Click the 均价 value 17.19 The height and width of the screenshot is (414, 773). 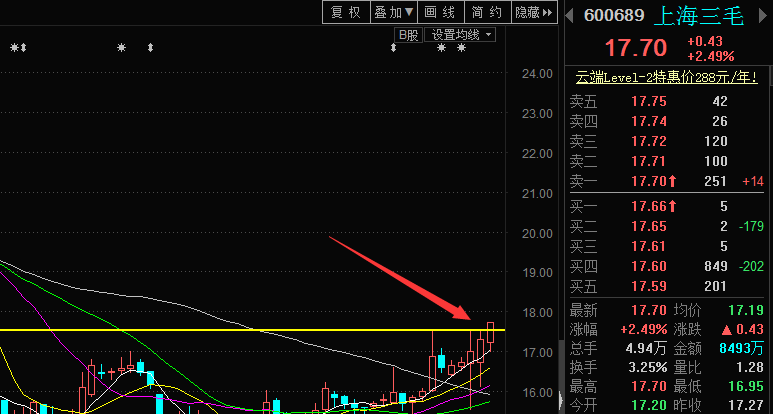[x=746, y=310]
